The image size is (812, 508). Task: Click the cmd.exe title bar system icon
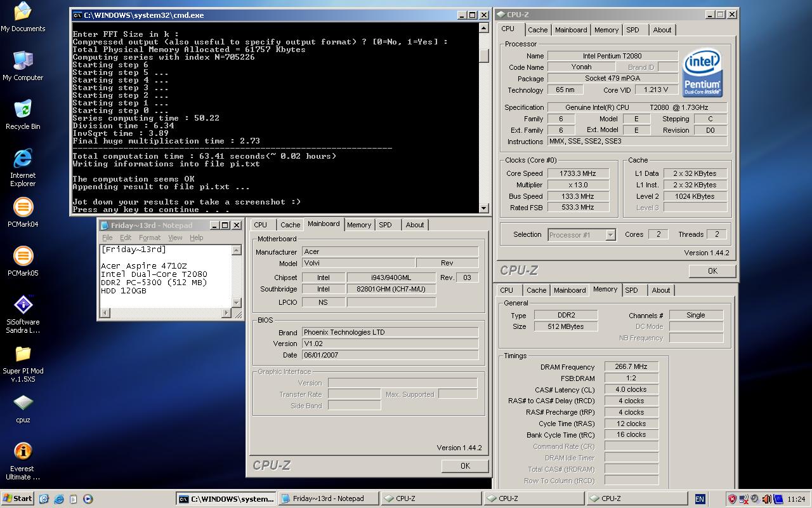pos(77,15)
